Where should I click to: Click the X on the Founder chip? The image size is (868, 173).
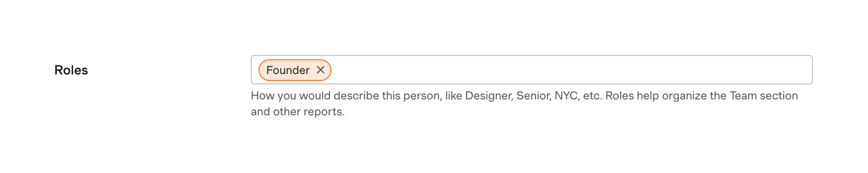click(x=320, y=70)
